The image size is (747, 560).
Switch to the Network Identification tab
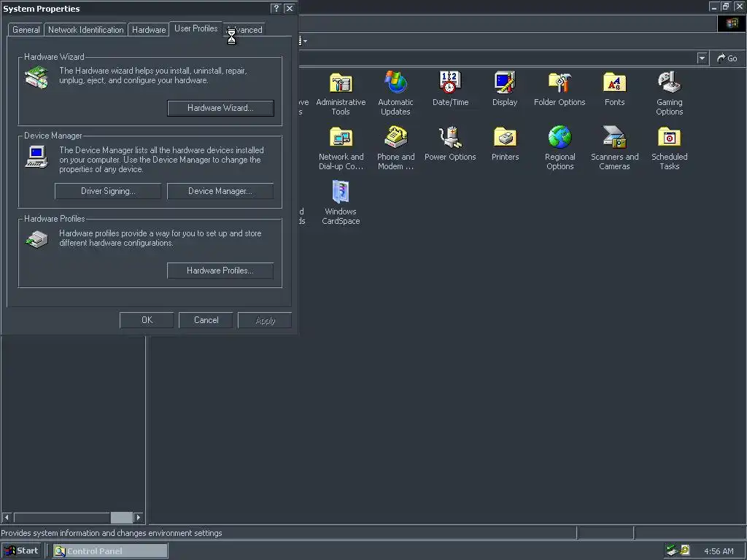[86, 29]
